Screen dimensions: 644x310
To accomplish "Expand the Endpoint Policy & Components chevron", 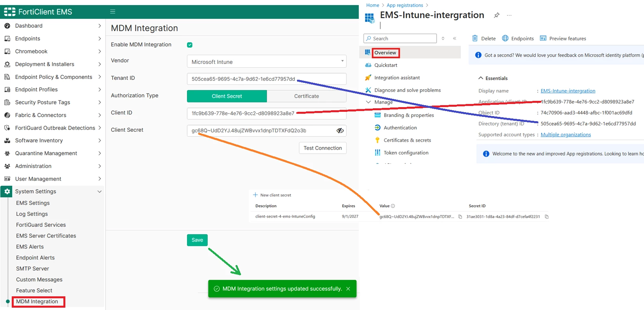I will [x=99, y=77].
